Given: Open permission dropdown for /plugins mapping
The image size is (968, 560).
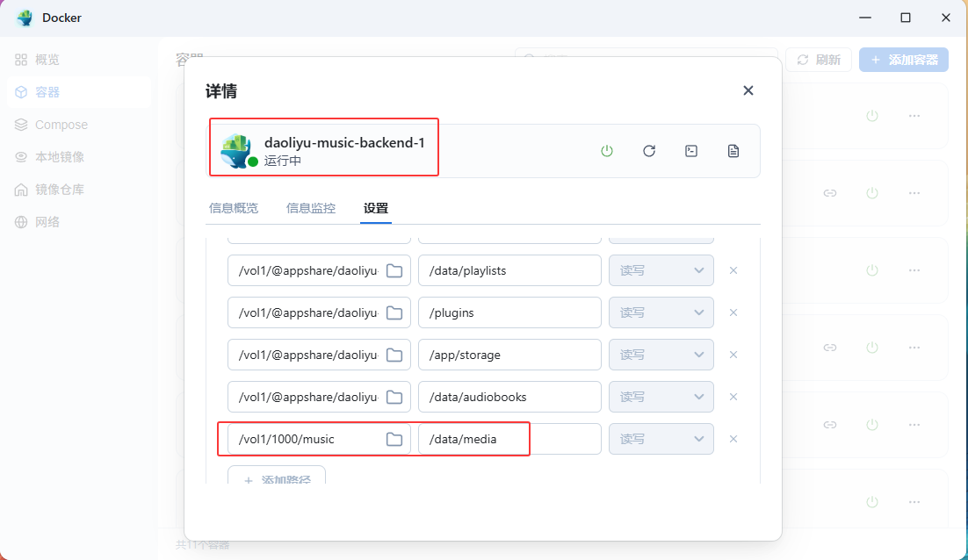Looking at the screenshot, I should 661,312.
